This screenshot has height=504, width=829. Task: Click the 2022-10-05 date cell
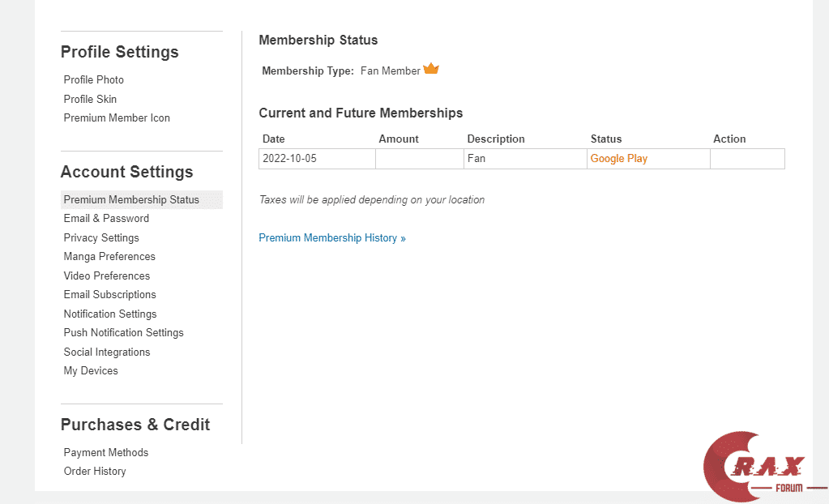pyautogui.click(x=289, y=159)
